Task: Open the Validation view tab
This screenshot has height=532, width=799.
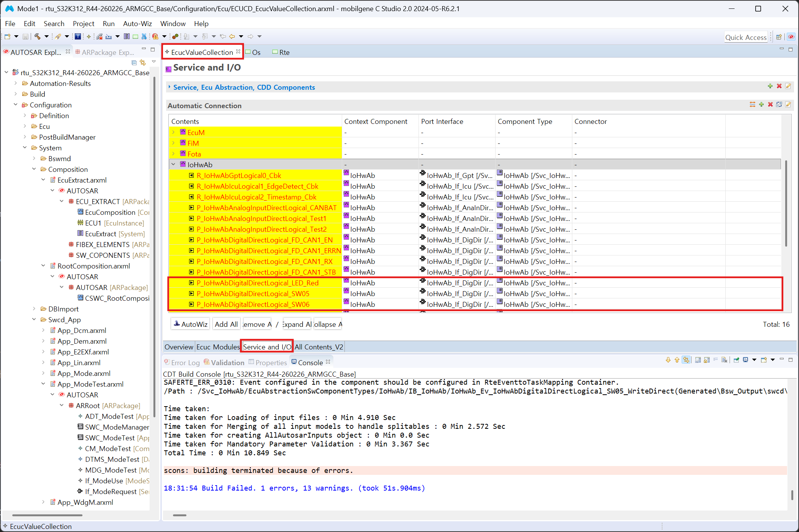Action: click(x=224, y=362)
